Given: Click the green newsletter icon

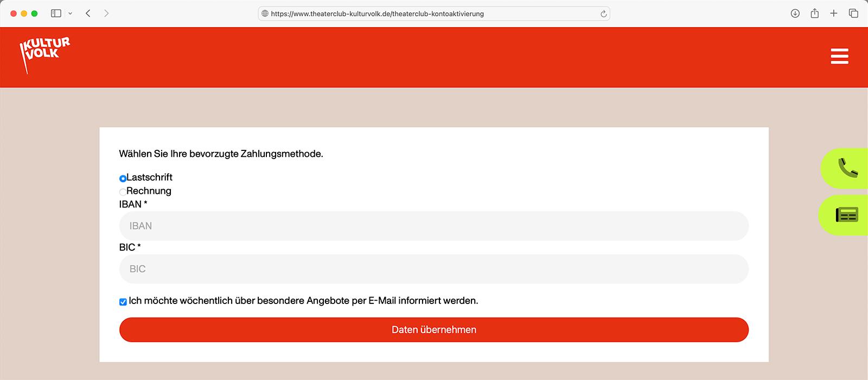Looking at the screenshot, I should point(847,215).
